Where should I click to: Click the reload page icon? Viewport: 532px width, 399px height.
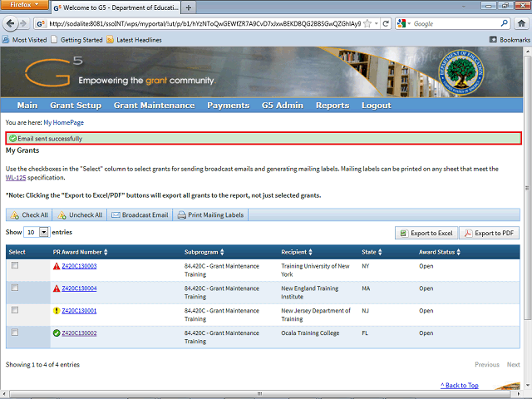point(386,24)
